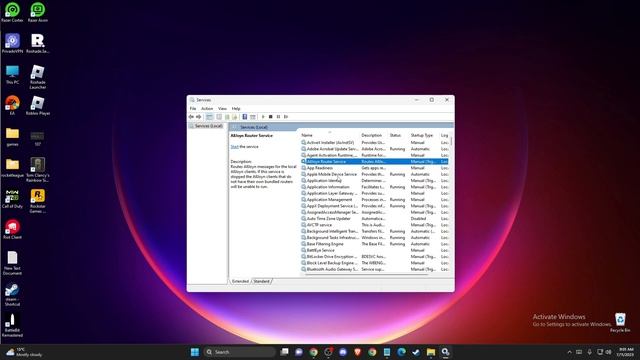Sort by the Status column header
The image size is (640, 360).
click(398, 135)
